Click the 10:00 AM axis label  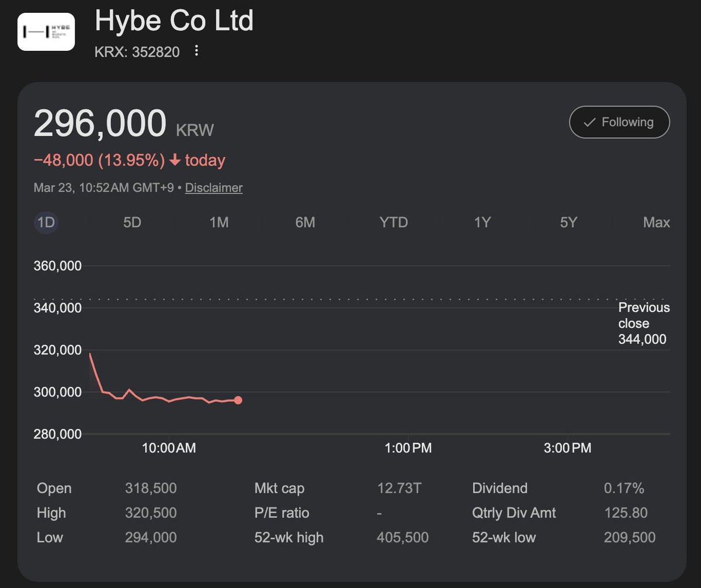[169, 448]
